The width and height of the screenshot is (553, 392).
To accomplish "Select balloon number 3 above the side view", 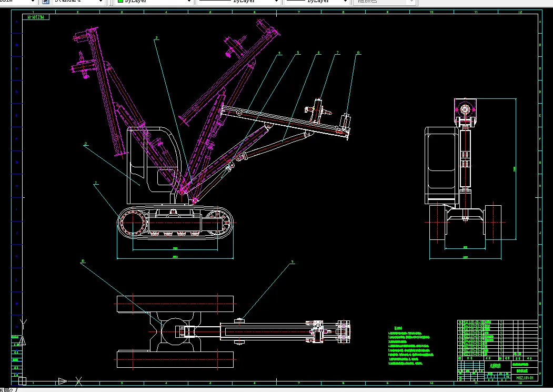I will (157, 38).
